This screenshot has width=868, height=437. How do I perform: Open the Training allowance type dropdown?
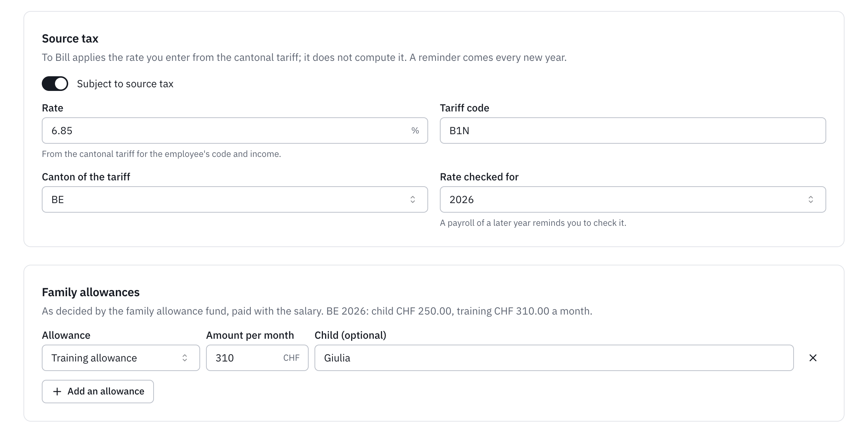tap(121, 358)
